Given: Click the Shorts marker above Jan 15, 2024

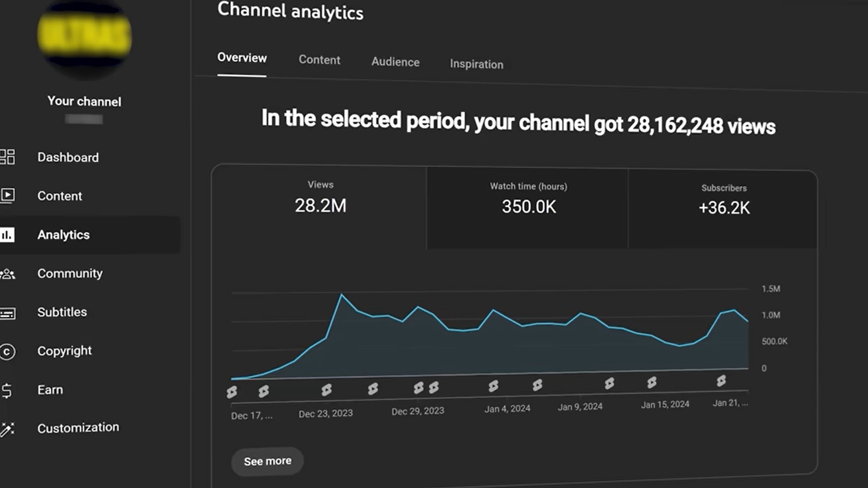Looking at the screenshot, I should coord(652,382).
